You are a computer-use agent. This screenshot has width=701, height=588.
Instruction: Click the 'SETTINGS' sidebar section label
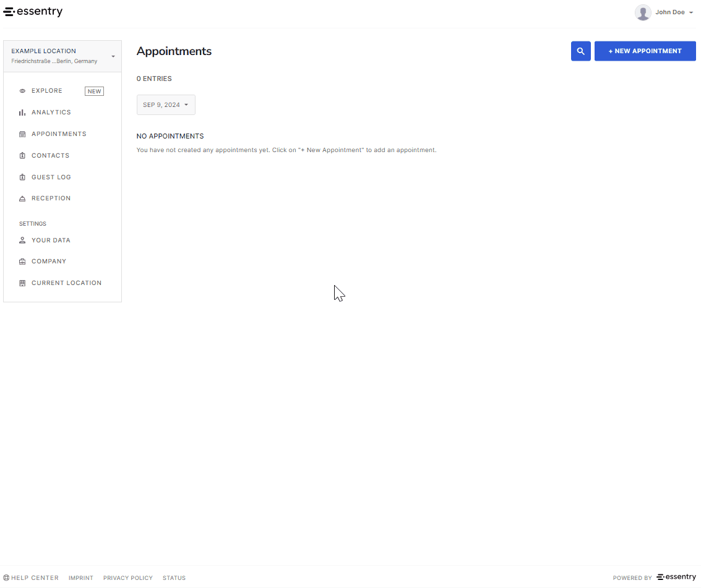click(33, 223)
